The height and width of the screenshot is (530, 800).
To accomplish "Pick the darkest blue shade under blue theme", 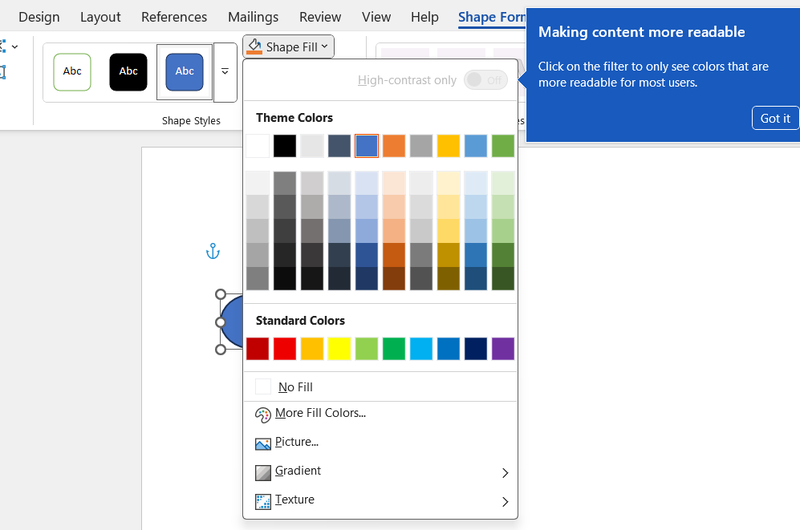I will (367, 279).
